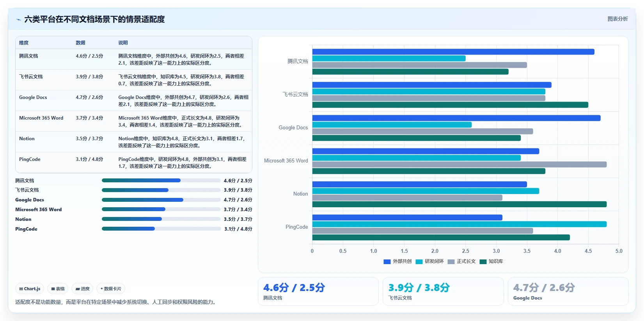Click the table description starting "Notion维度中"
This screenshot has width=644, height=321.
point(181,142)
